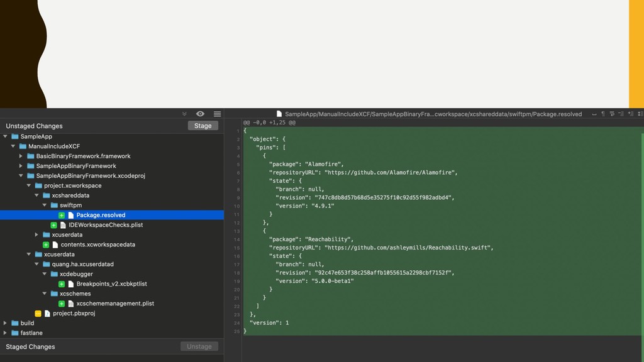Screen dimensions: 644x362
Task: Expand the fastlane folder
Action: (5, 333)
